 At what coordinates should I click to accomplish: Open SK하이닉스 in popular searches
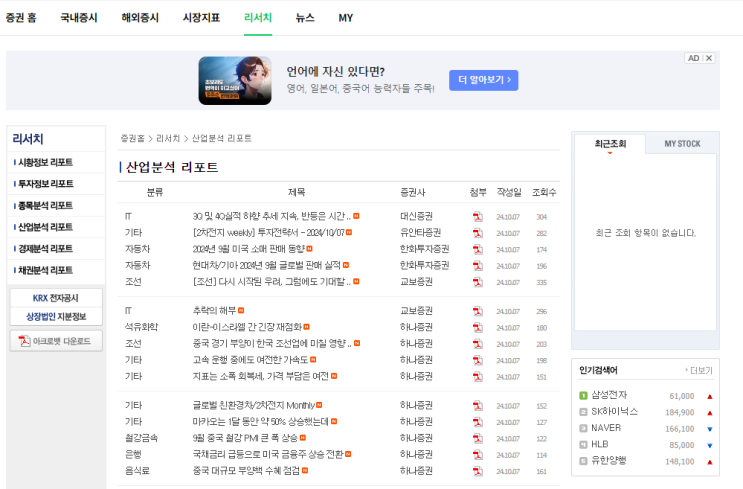coord(615,412)
